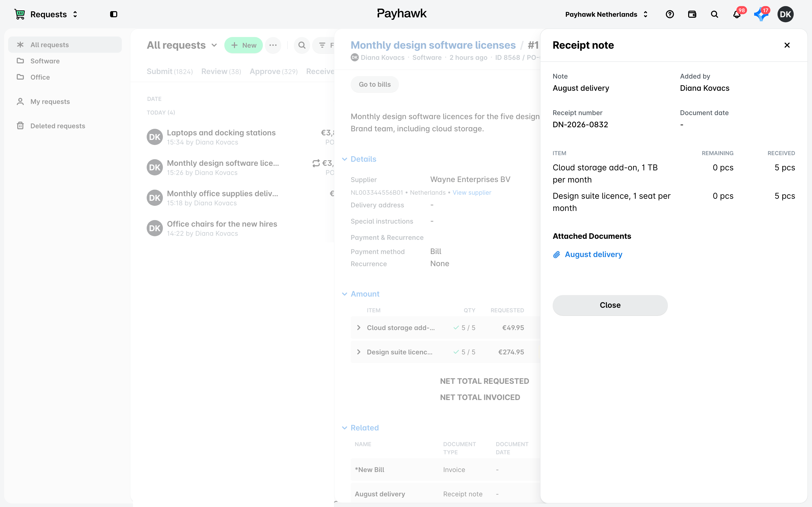This screenshot has width=812, height=507.
Task: Toggle the sidebar collapse icon
Action: [x=114, y=14]
